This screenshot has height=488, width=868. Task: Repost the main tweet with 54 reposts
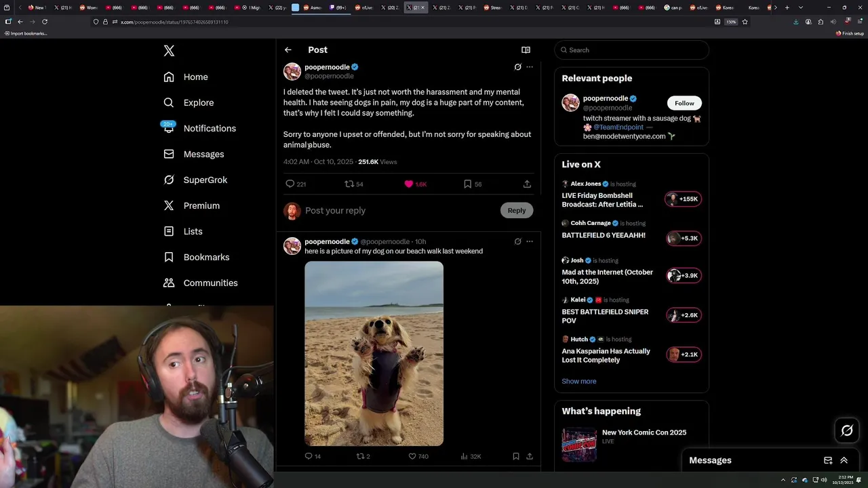[354, 184]
